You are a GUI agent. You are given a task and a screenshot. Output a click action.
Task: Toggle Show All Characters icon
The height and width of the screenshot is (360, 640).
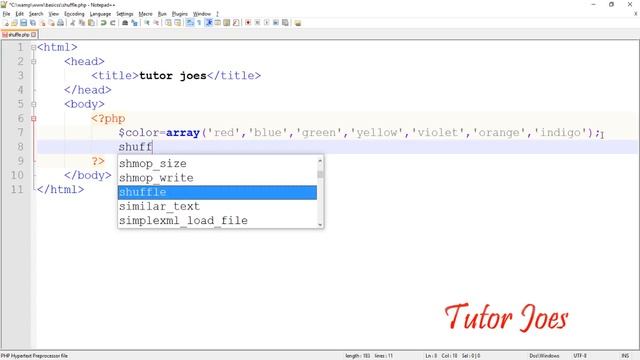tap(199, 23)
